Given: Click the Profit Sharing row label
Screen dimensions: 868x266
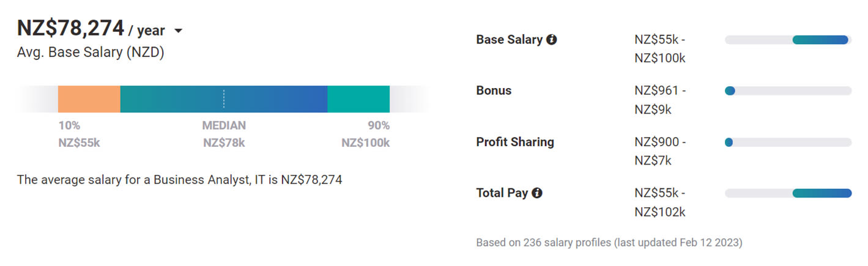Looking at the screenshot, I should (x=515, y=142).
